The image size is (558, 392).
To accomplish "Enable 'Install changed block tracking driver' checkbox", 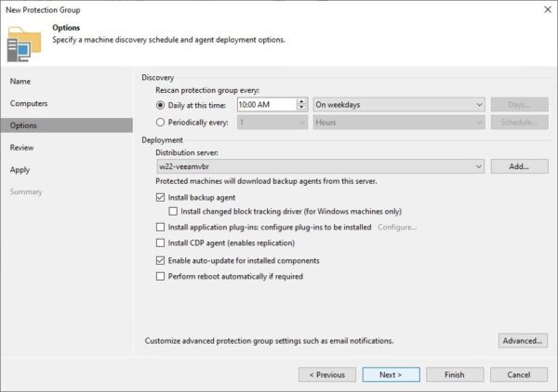I will (x=173, y=212).
